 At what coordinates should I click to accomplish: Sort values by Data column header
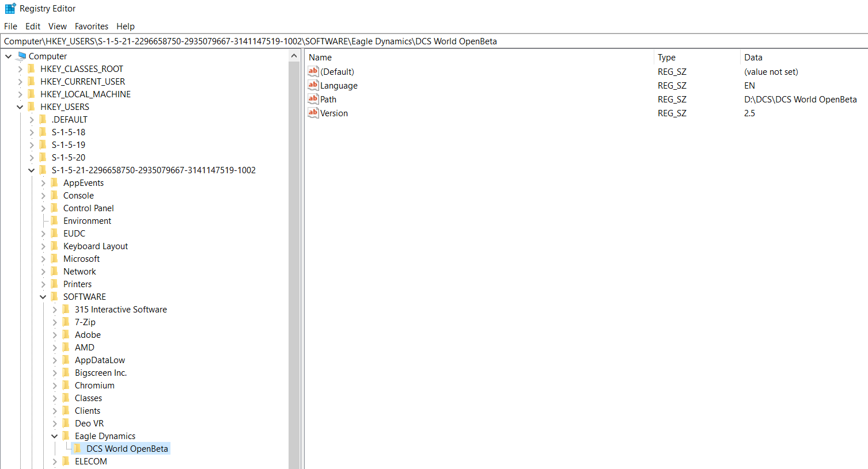[804, 58]
